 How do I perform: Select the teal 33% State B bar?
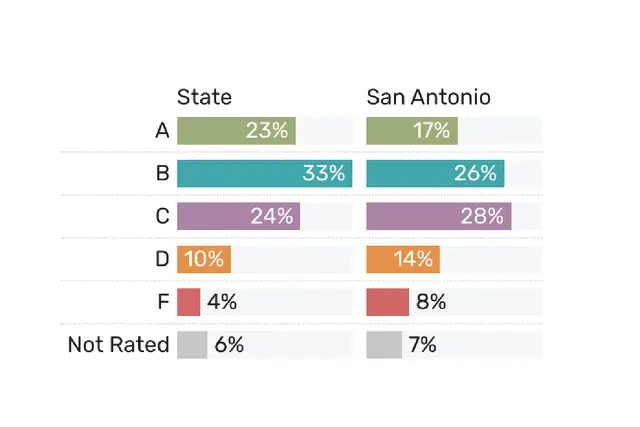coord(264,173)
